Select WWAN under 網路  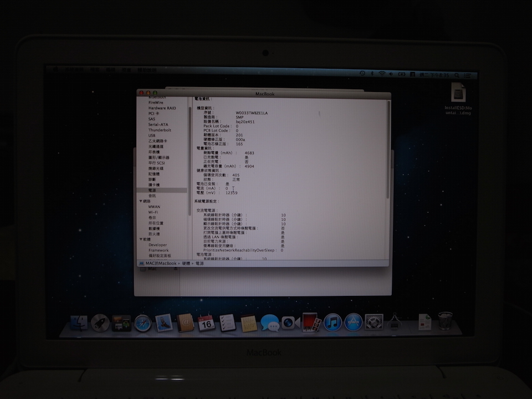click(154, 207)
